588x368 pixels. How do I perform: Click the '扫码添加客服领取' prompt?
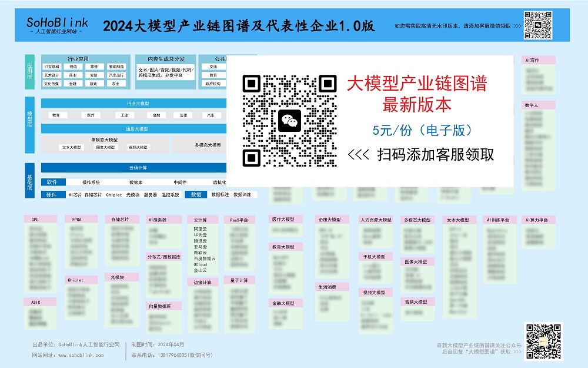coord(436,154)
